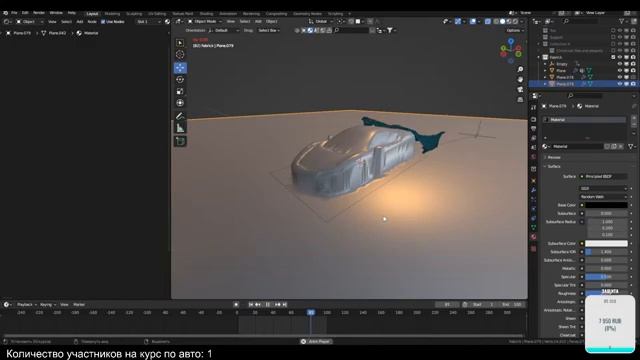Switch to Layout workspace tab

(x=92, y=13)
